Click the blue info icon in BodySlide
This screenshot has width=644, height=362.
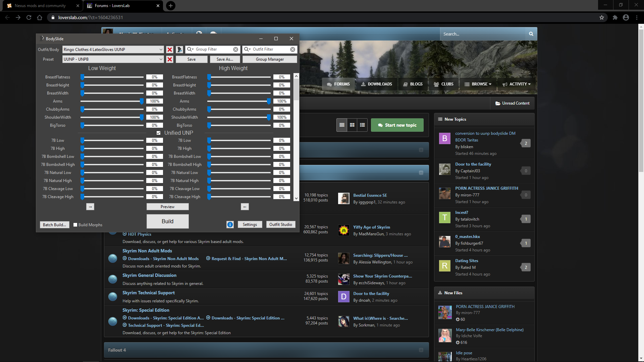point(230,225)
